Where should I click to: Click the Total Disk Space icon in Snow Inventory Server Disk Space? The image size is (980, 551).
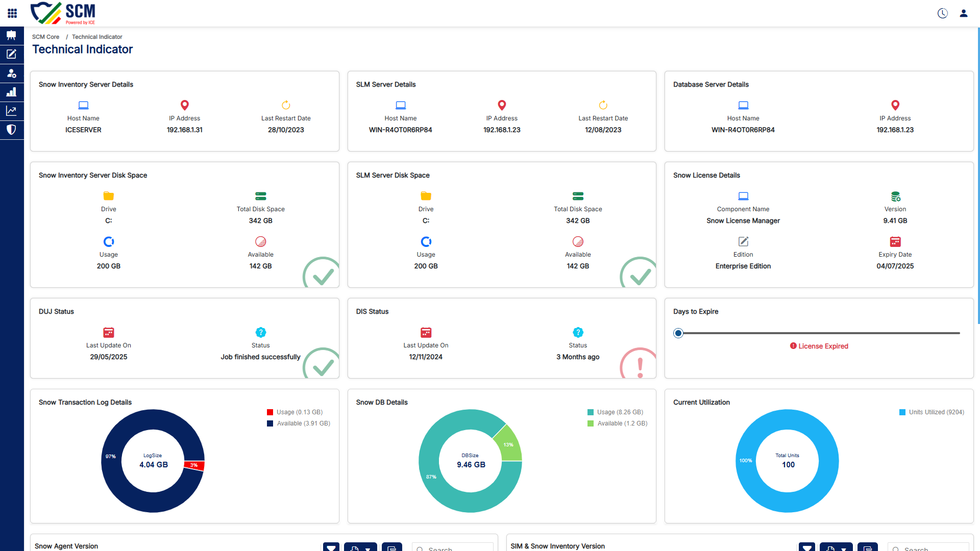(x=261, y=196)
